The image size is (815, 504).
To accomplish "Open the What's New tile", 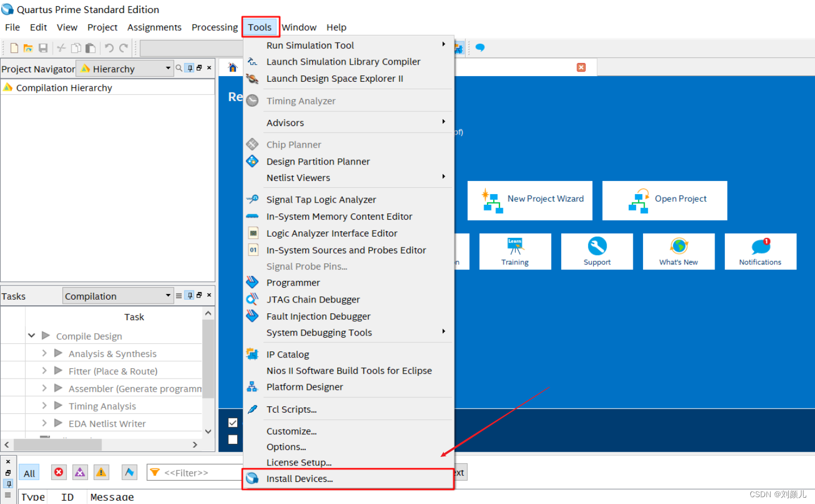I will pyautogui.click(x=679, y=251).
